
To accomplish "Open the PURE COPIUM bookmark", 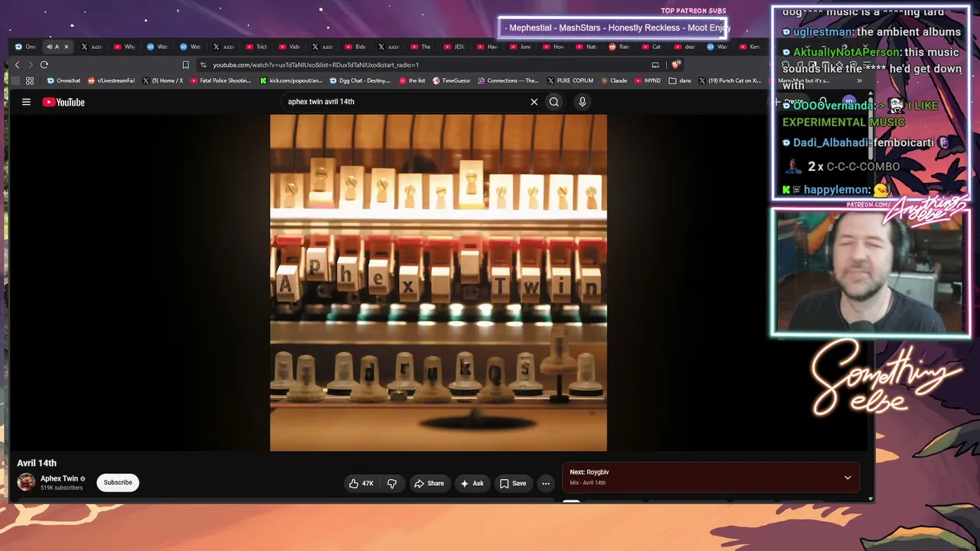I will pyautogui.click(x=570, y=80).
